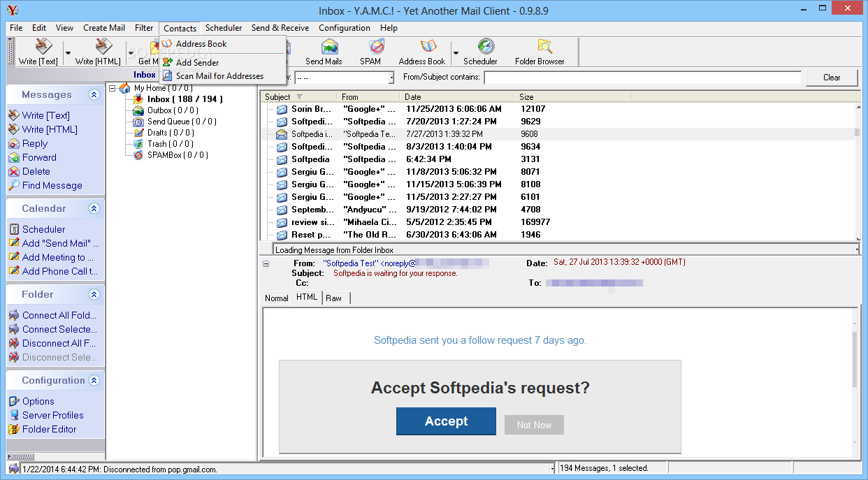
Task: Select the "Reset p..." message from The Old R...
Action: pyautogui.click(x=558, y=235)
